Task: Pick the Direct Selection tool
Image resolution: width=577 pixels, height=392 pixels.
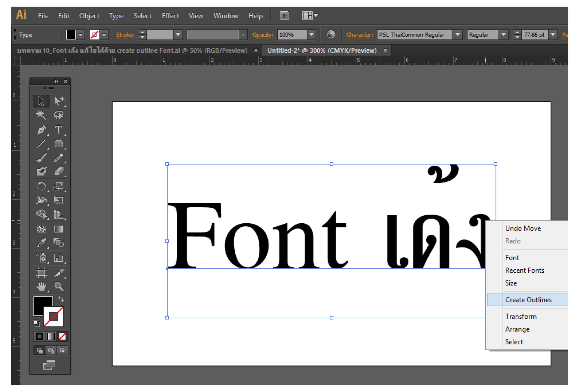Action: pyautogui.click(x=58, y=101)
